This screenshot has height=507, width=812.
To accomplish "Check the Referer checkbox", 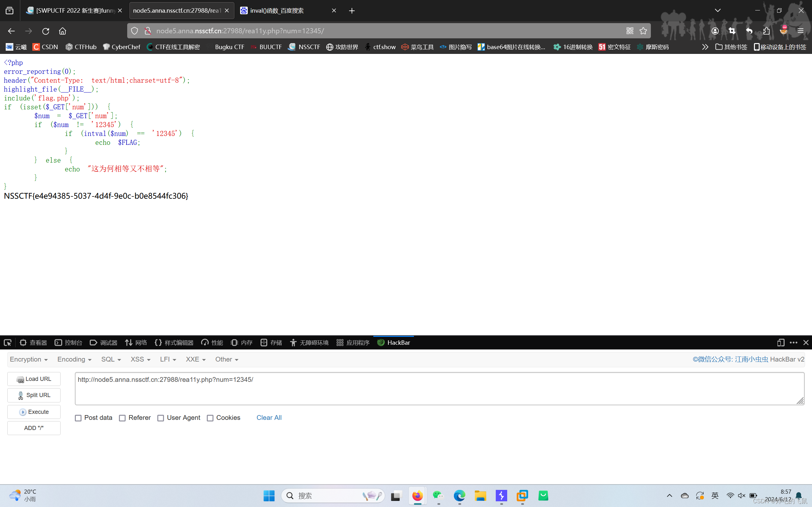I will [x=122, y=418].
